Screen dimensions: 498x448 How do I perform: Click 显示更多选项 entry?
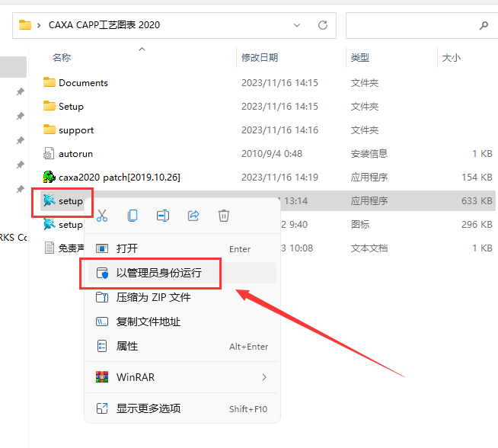click(182, 408)
